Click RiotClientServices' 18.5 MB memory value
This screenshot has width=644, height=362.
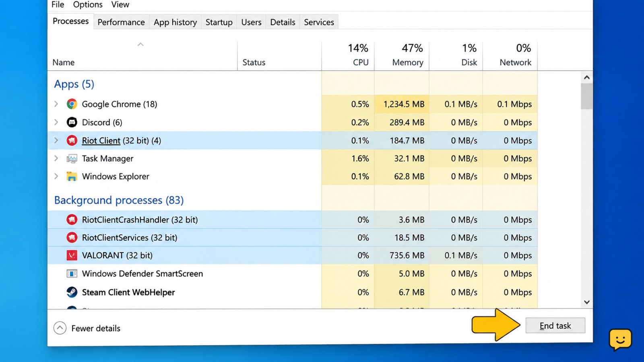tap(409, 237)
